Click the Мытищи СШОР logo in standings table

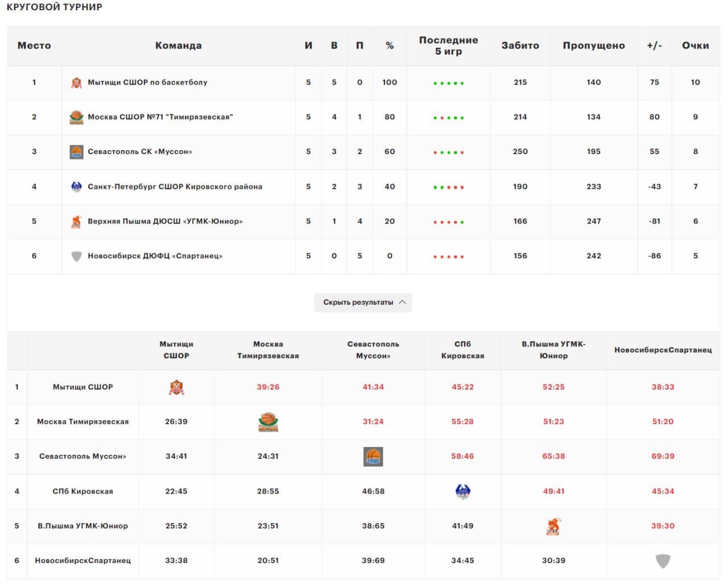point(76,83)
